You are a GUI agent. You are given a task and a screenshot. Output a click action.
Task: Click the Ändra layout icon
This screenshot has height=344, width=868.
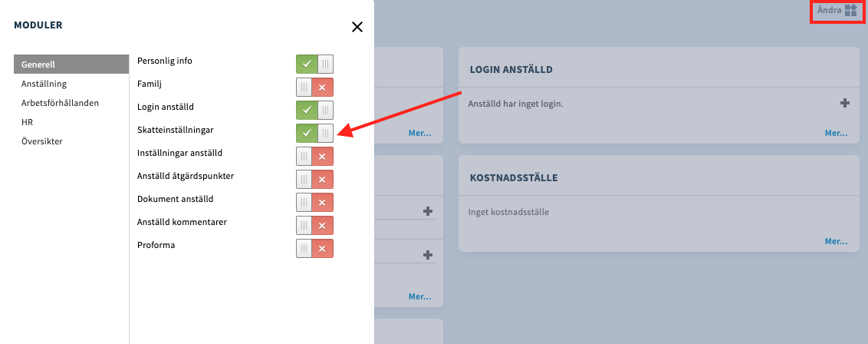(851, 10)
